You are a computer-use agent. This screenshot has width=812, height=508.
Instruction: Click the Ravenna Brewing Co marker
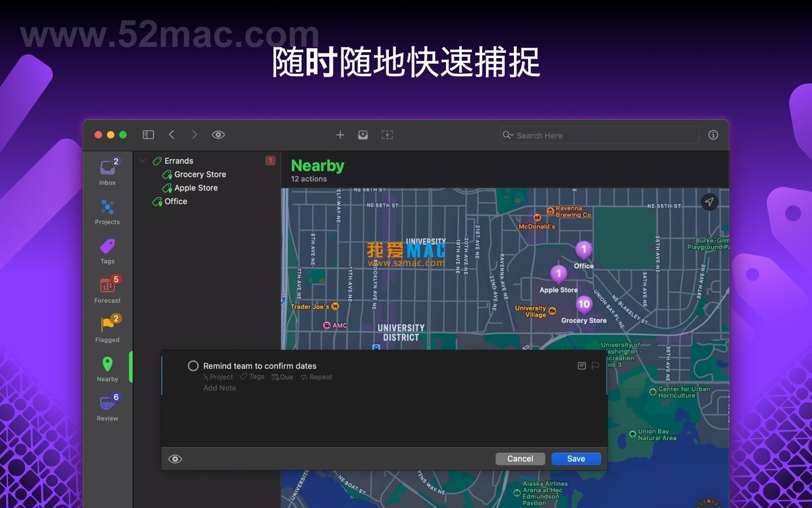[550, 211]
